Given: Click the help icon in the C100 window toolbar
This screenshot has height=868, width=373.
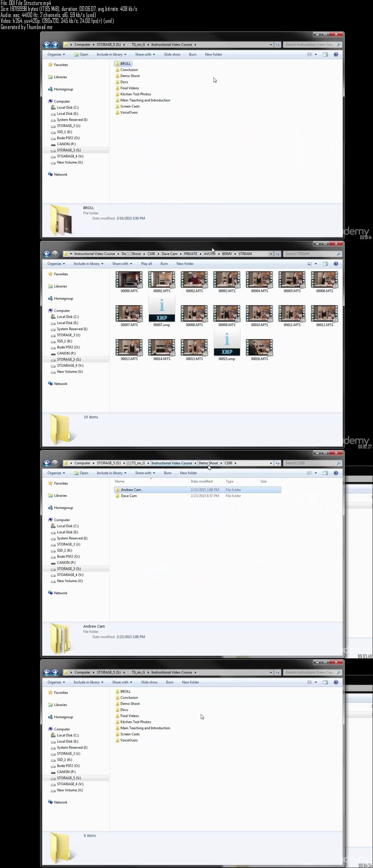Looking at the screenshot, I should tap(336, 473).
